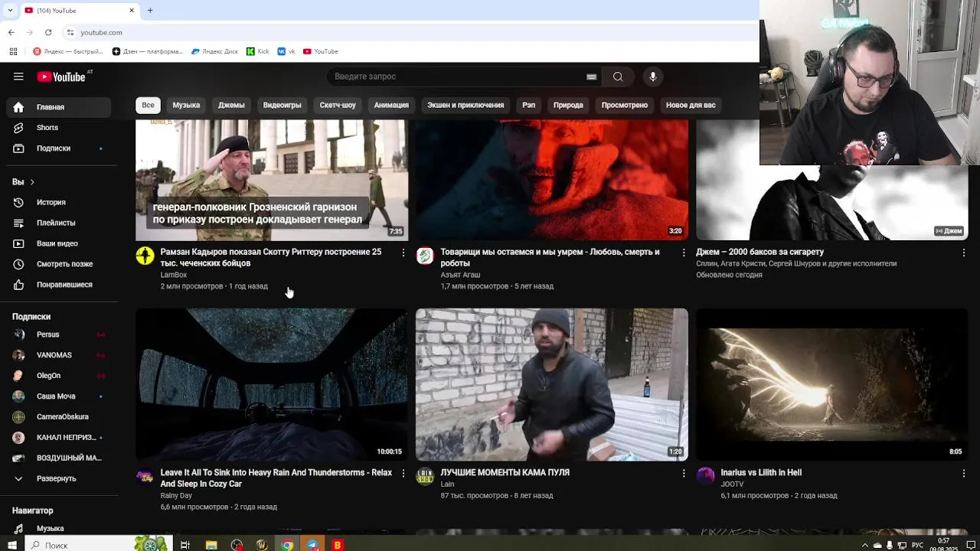The width and height of the screenshot is (980, 551).
Task: Reload the page in Chrome
Action: coord(48,32)
